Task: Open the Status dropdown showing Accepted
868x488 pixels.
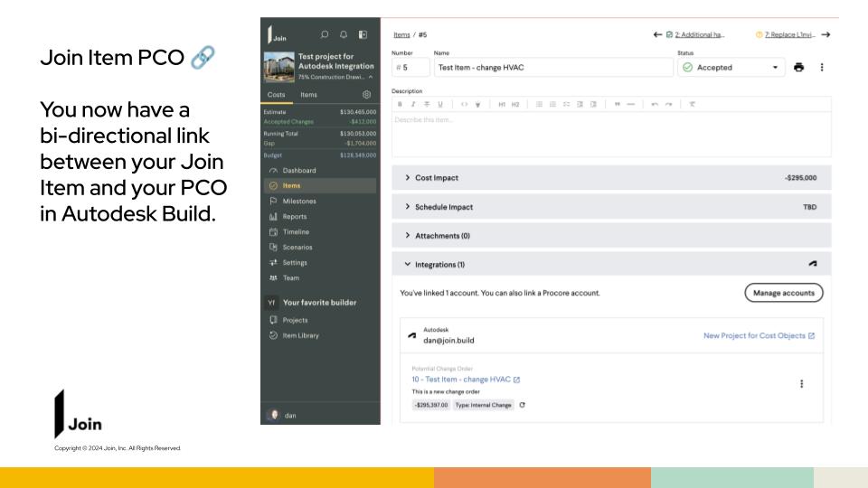Action: 731,68
